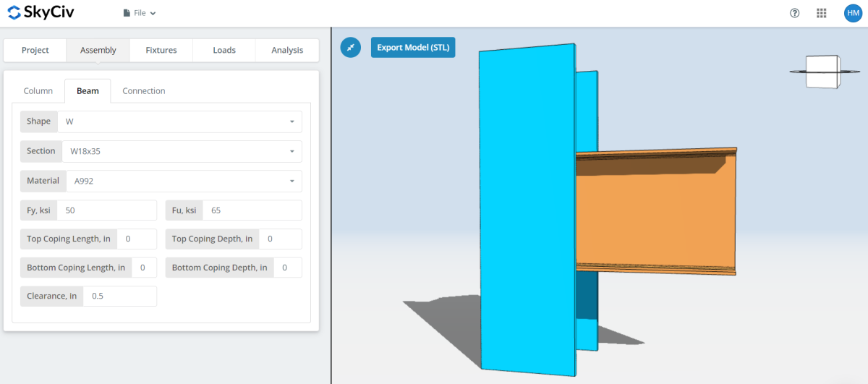Screen dimensions: 868x384
Task: Open the apps grid icon
Action: pyautogui.click(x=821, y=13)
